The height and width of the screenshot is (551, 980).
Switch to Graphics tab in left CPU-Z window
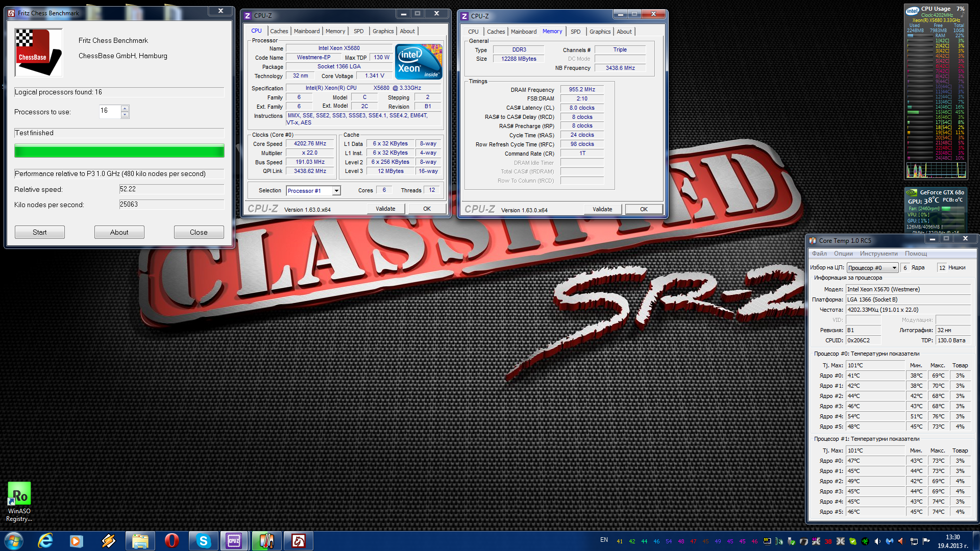point(383,31)
